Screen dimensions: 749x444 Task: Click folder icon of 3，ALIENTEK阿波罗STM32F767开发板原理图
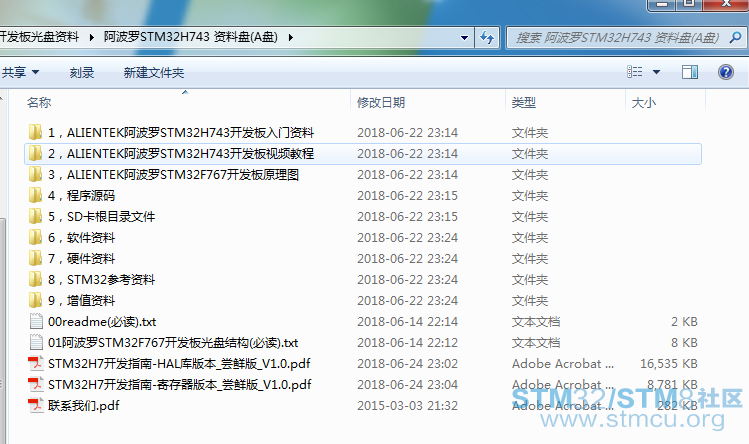35,174
